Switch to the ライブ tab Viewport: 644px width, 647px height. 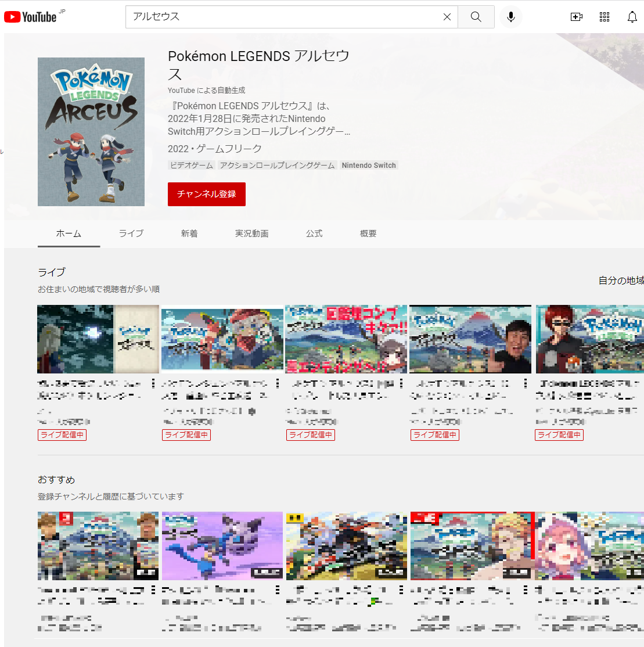click(x=131, y=233)
